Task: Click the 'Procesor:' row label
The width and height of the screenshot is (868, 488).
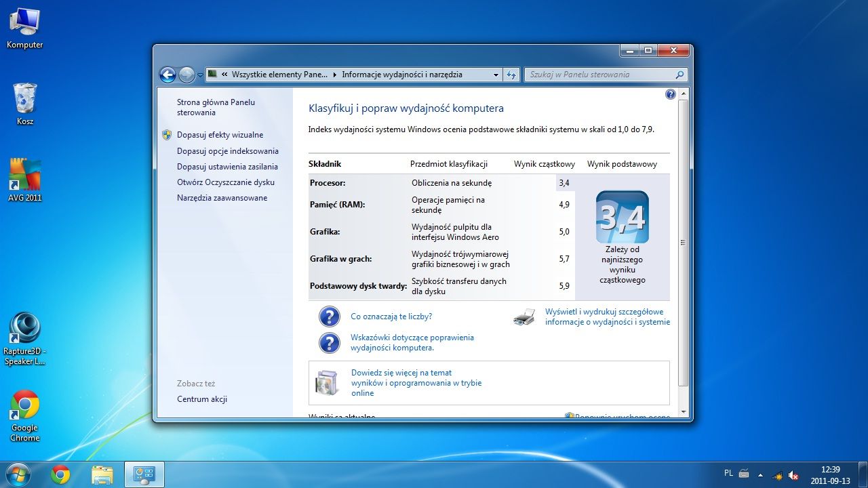Action: [328, 183]
